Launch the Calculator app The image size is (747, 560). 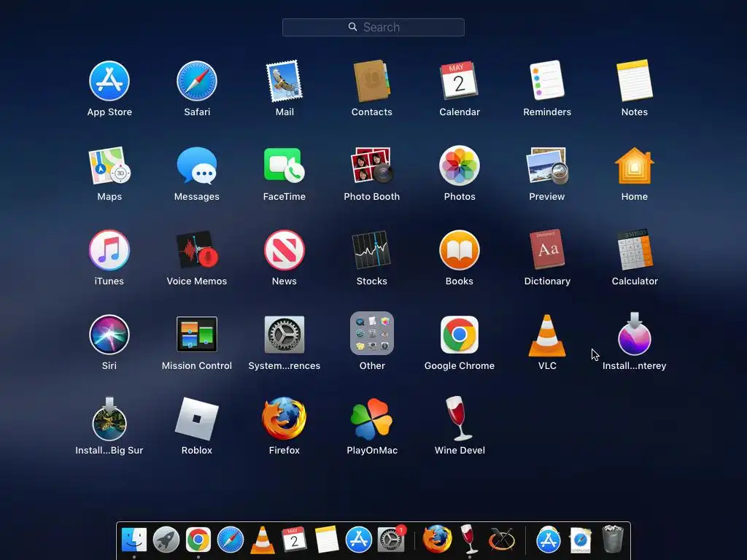635,250
